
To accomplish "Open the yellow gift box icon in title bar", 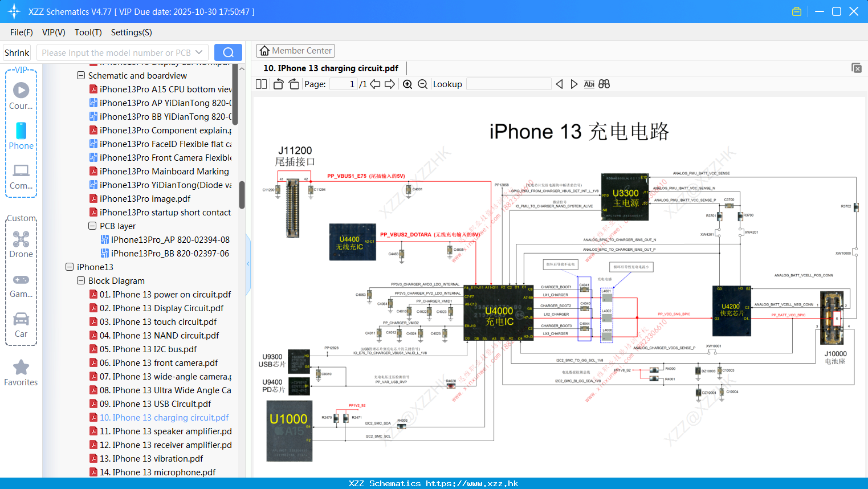I will (x=797, y=11).
